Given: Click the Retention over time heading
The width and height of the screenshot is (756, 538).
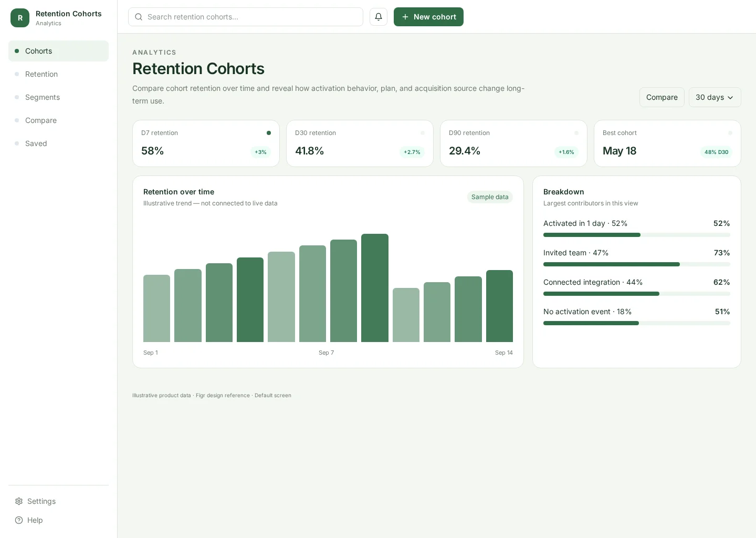Looking at the screenshot, I should pyautogui.click(x=178, y=192).
